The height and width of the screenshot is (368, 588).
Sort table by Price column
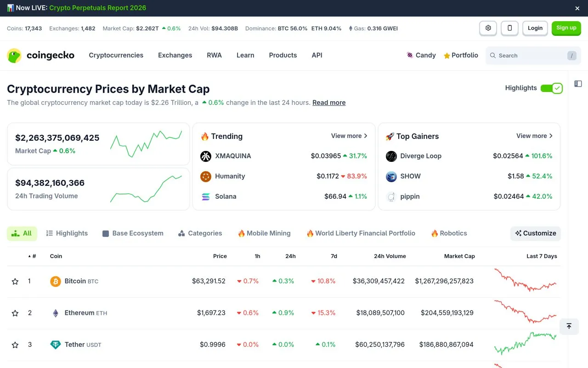click(220, 256)
